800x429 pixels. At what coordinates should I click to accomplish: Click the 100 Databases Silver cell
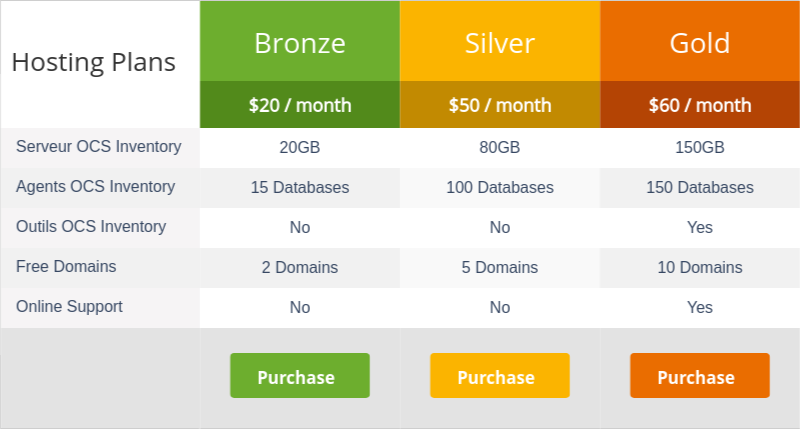tap(500, 188)
